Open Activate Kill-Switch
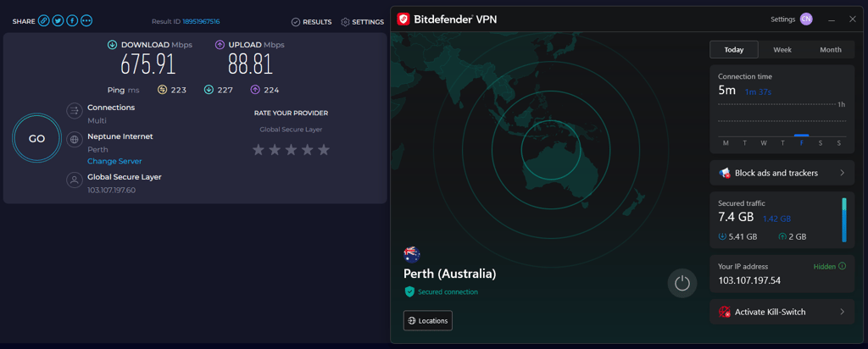The width and height of the screenshot is (868, 349). pos(782,312)
